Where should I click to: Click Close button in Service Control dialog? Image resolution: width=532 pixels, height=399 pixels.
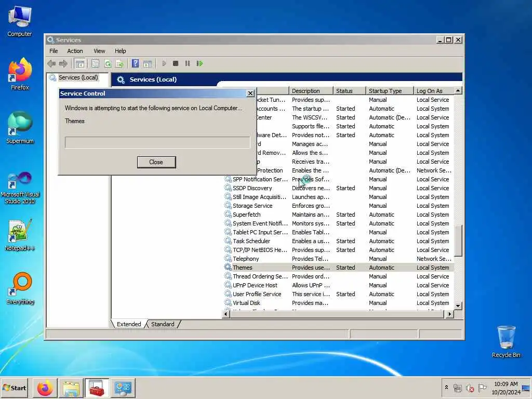pyautogui.click(x=156, y=162)
